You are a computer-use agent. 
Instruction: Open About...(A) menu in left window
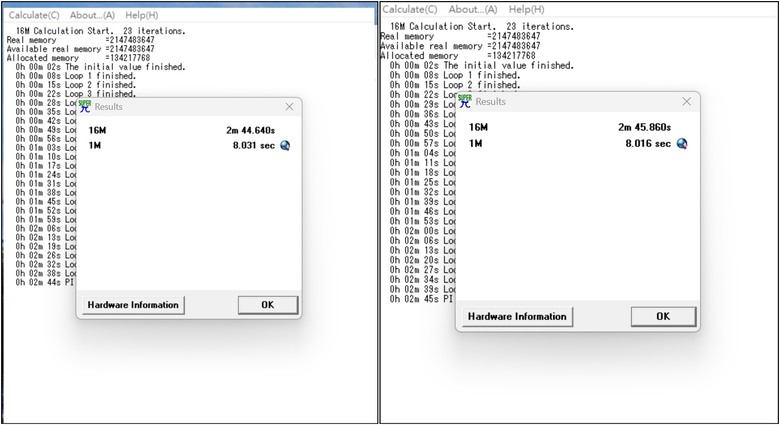92,15
